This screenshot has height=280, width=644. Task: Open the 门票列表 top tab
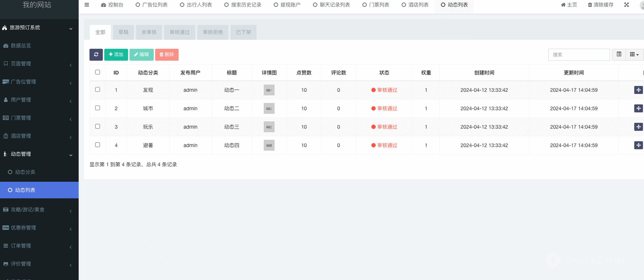pos(376,5)
